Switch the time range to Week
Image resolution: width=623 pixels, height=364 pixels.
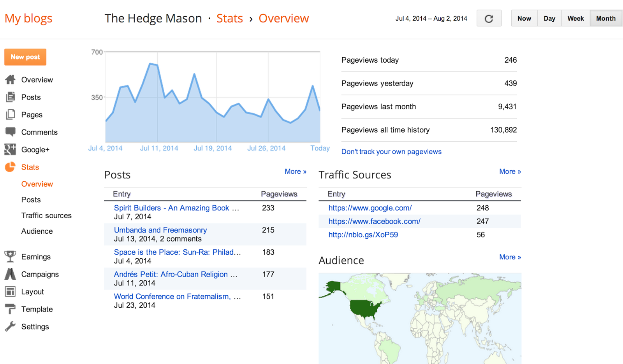(575, 18)
